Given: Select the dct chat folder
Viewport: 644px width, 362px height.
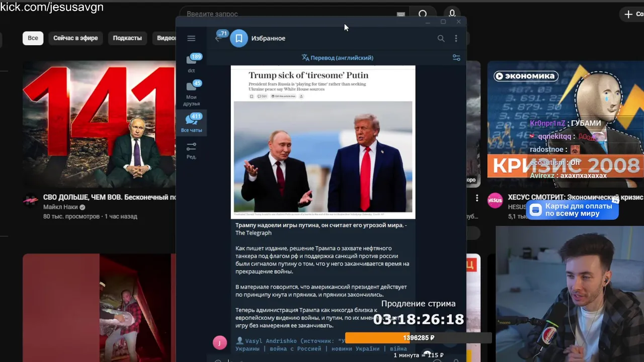Looking at the screenshot, I should click(191, 63).
